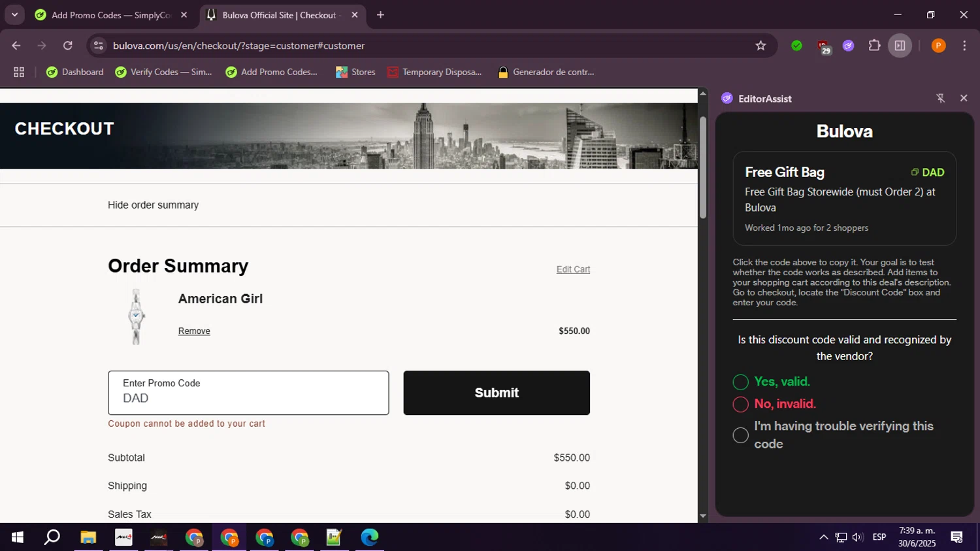Open Windows taskbar search

(52, 537)
